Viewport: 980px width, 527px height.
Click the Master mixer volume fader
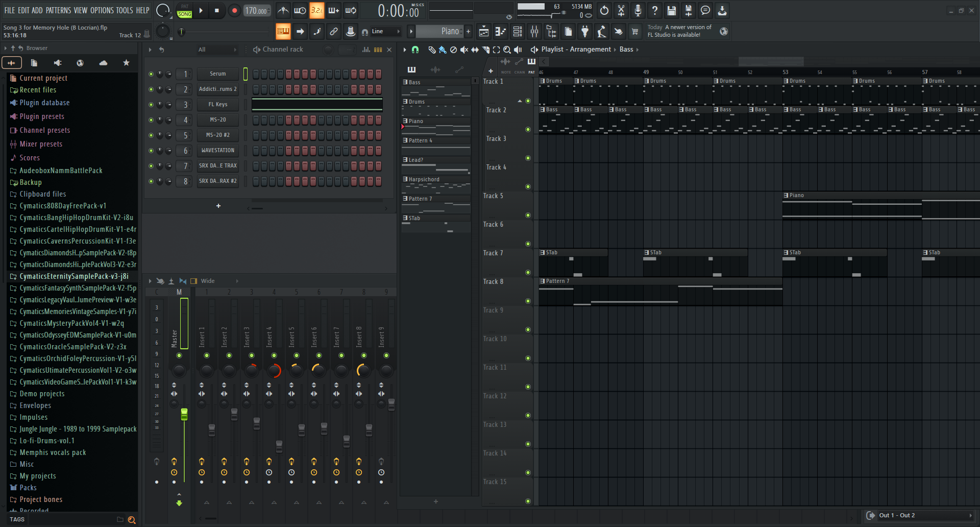pos(184,414)
